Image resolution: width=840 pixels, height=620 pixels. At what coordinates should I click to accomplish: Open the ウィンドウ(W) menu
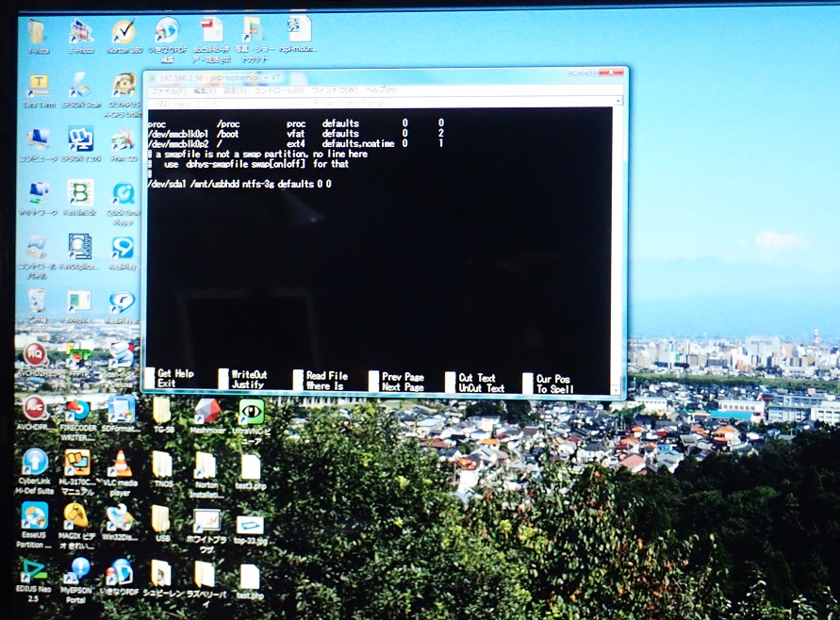point(335,90)
